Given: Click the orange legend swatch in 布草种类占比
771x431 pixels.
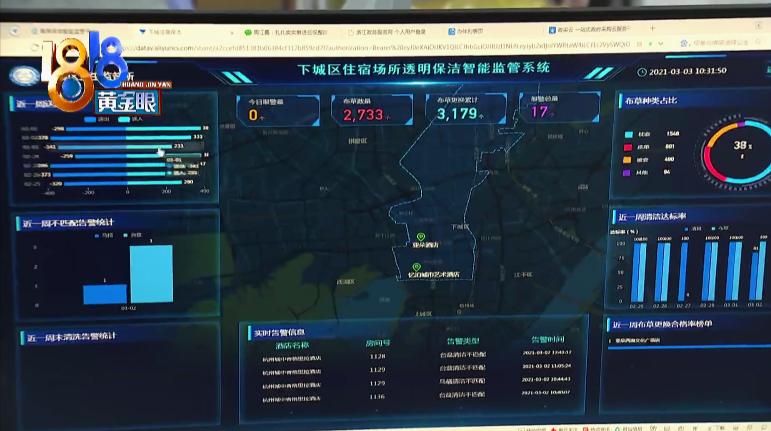Looking at the screenshot, I should tap(627, 160).
